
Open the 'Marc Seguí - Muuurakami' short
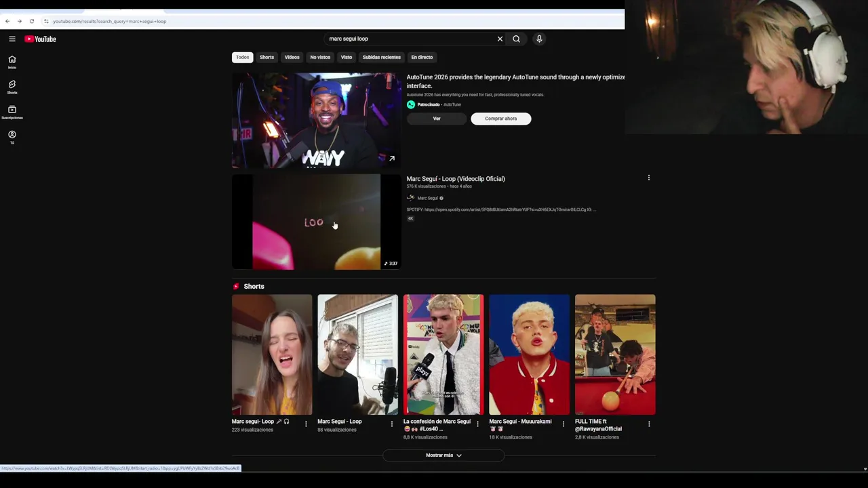pyautogui.click(x=529, y=354)
